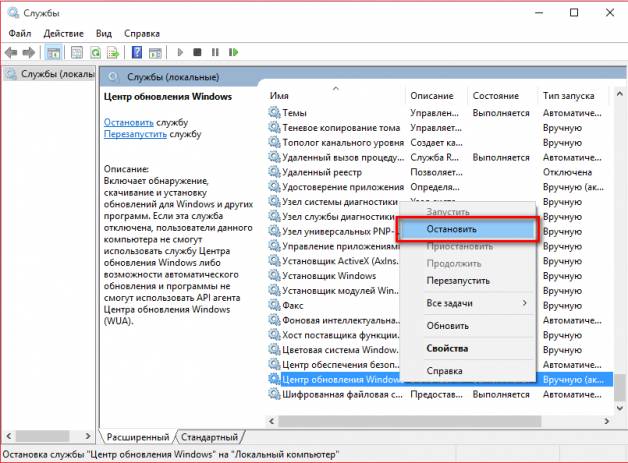Open the Действие menu

pos(63,34)
